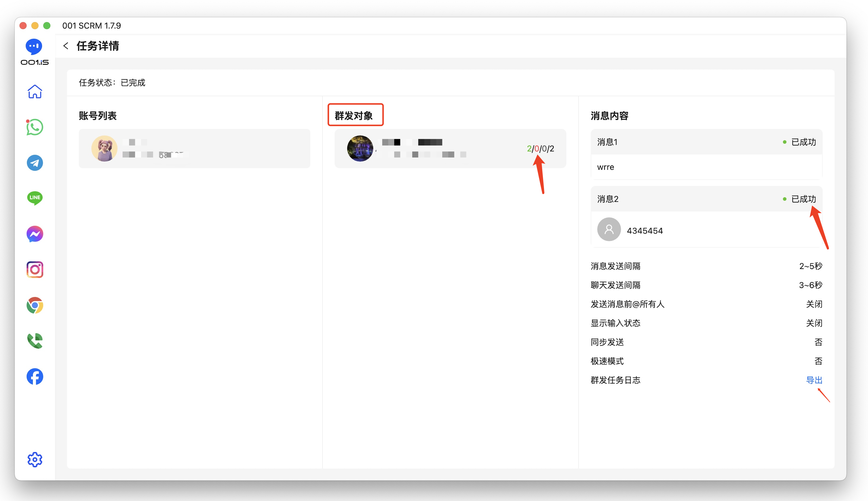
Task: Switch to the Facebook channel
Action: point(34,376)
